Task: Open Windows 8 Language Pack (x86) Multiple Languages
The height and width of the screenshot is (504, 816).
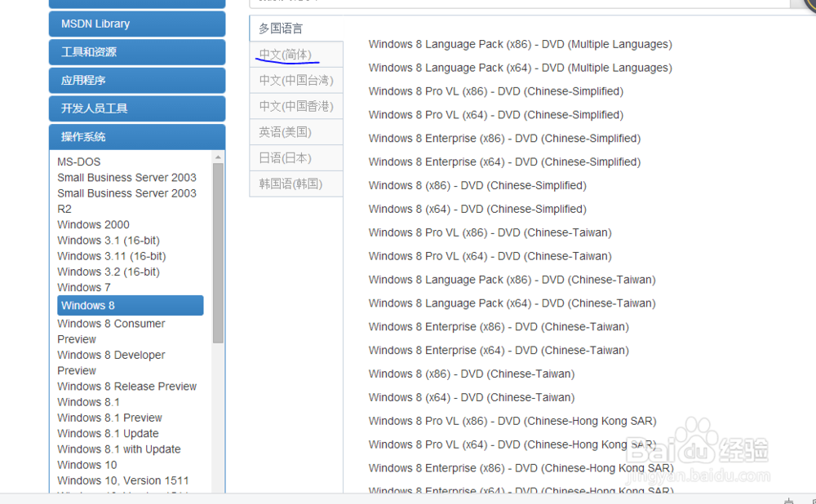Action: point(521,44)
